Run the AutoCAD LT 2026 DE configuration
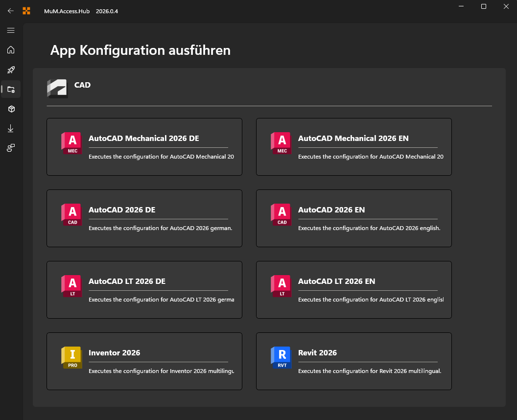 (x=144, y=290)
